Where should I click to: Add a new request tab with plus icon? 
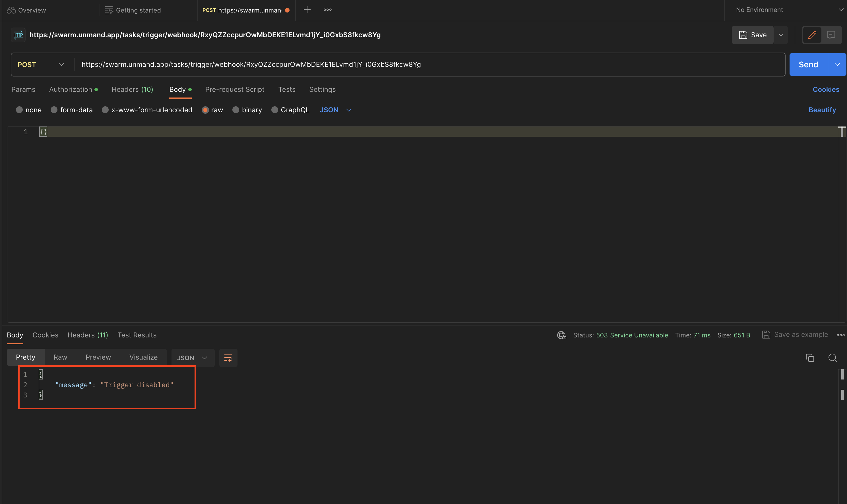point(307,9)
